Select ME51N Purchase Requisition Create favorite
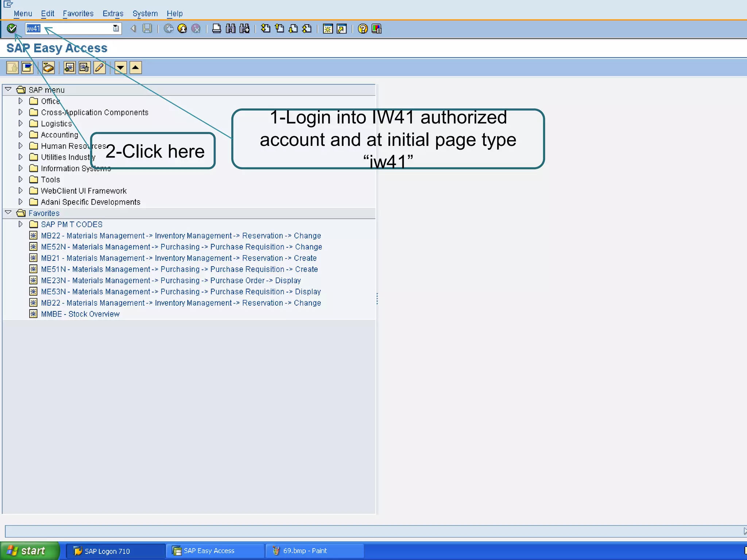The image size is (747, 560). point(179,269)
